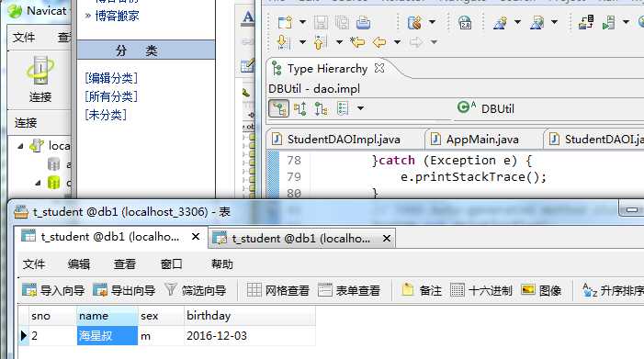
Task: Open the Next Annotation dropdown arrow
Action: pos(302,42)
